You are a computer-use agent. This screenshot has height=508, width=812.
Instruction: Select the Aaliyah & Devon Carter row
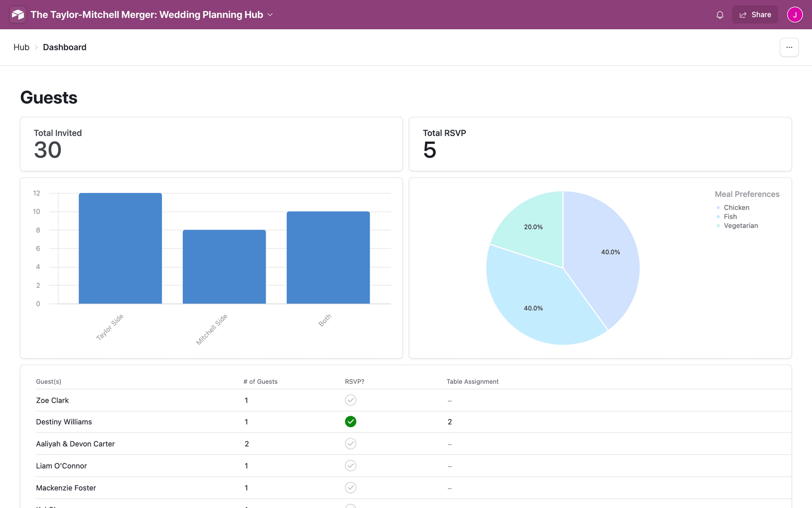pyautogui.click(x=76, y=444)
